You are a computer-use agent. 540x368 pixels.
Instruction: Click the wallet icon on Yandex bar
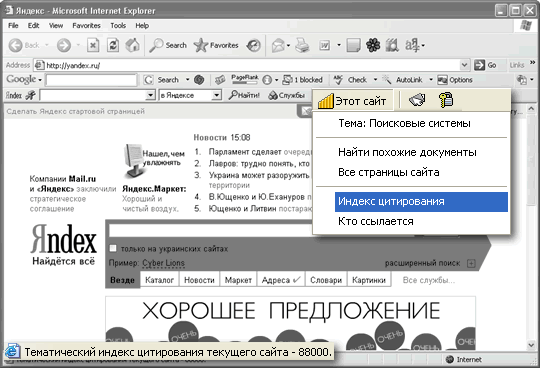[x=417, y=100]
